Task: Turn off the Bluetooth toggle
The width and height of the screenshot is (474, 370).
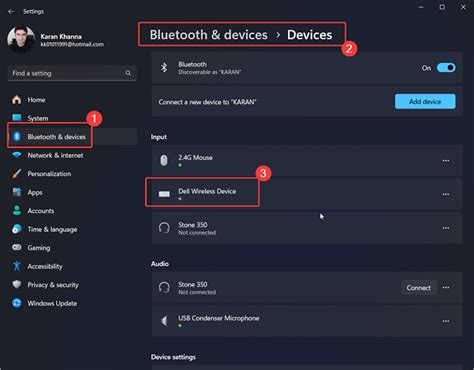Action: 446,68
